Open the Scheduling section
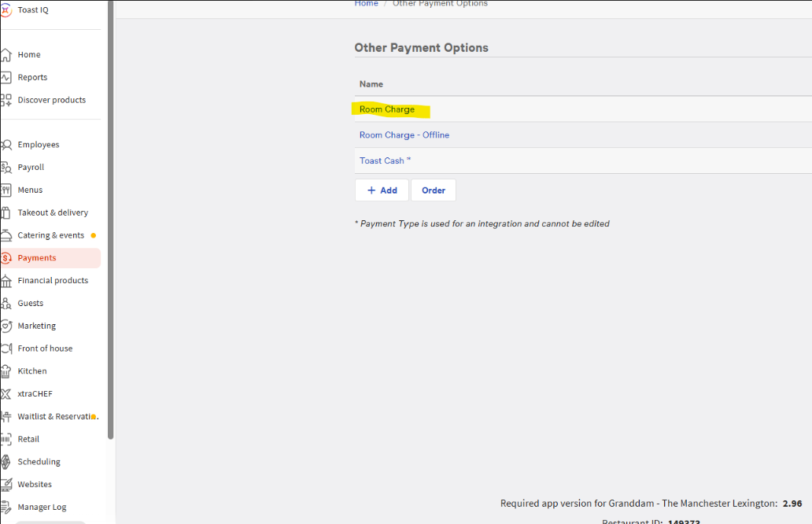Screen dimensions: 812x524 click(39, 462)
